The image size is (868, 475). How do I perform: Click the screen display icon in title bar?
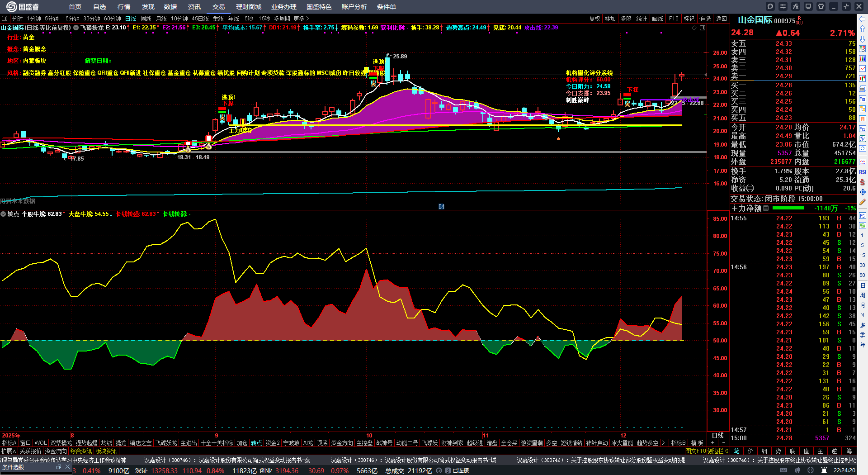pyautogui.click(x=808, y=6)
